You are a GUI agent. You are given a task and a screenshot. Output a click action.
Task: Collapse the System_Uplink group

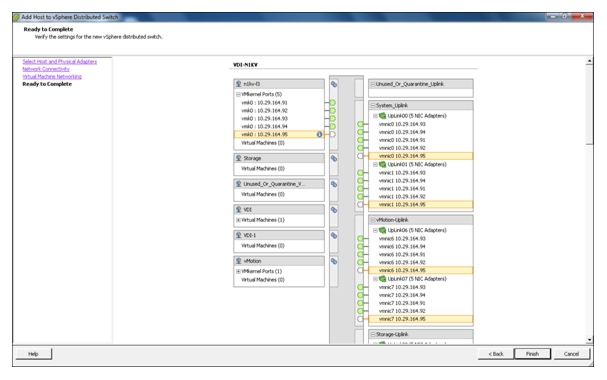(373, 105)
